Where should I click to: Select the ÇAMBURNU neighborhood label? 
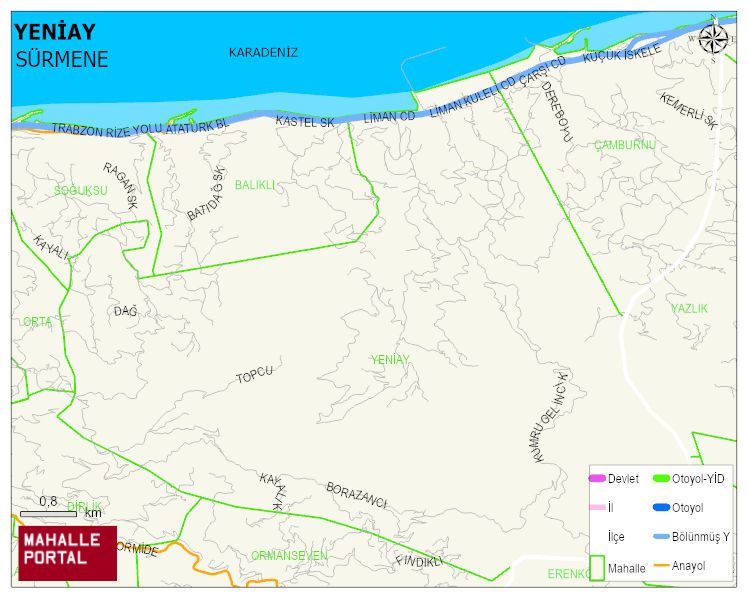[624, 144]
